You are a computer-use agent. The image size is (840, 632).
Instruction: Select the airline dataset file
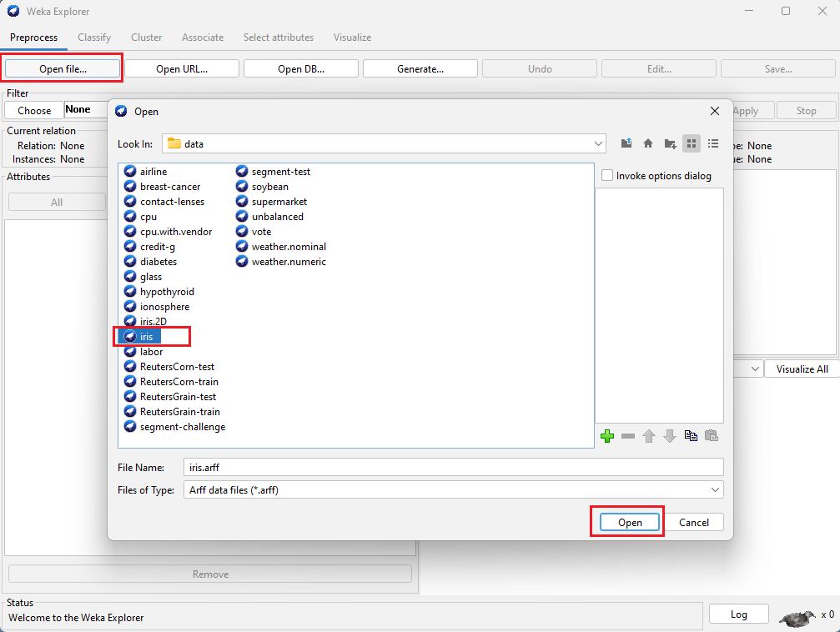tap(145, 172)
